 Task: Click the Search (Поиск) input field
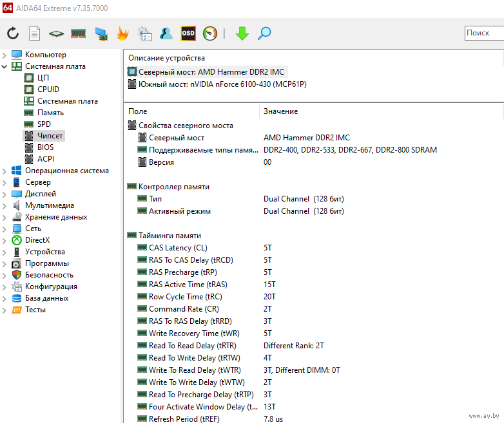[x=484, y=33]
